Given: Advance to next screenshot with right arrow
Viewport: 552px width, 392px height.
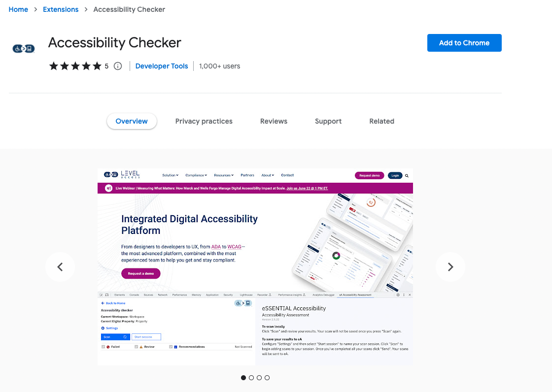Looking at the screenshot, I should (450, 267).
